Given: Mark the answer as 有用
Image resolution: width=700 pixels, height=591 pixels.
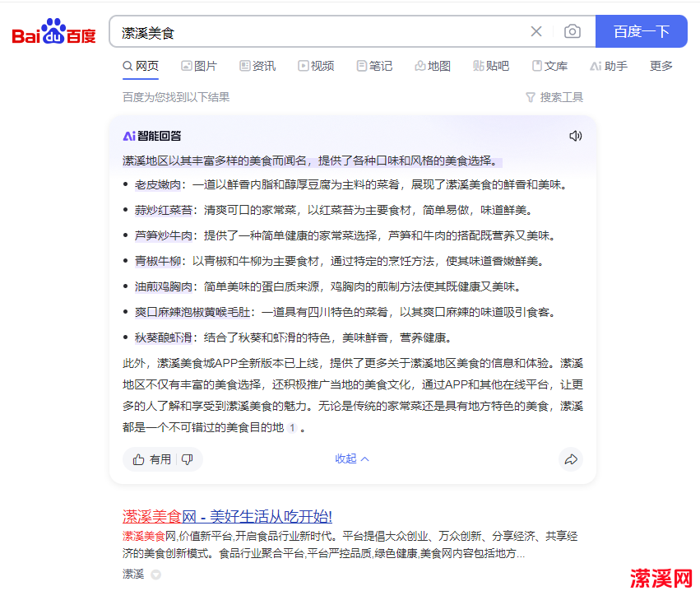Looking at the screenshot, I should tap(152, 459).
